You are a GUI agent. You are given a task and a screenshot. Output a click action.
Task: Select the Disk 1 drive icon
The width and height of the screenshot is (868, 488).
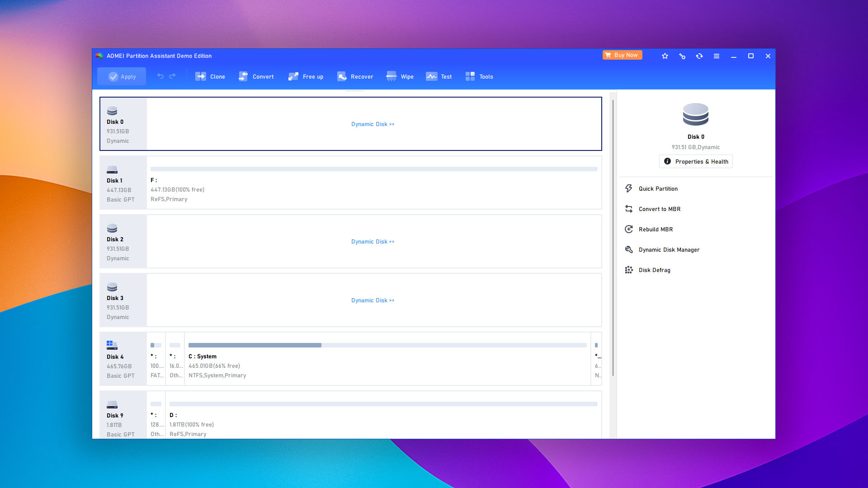[x=112, y=170]
